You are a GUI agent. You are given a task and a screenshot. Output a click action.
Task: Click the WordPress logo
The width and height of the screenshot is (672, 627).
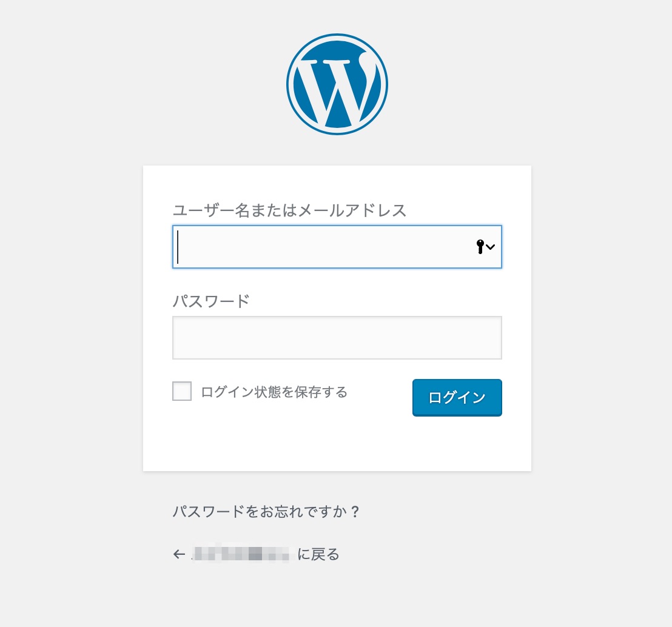337,84
